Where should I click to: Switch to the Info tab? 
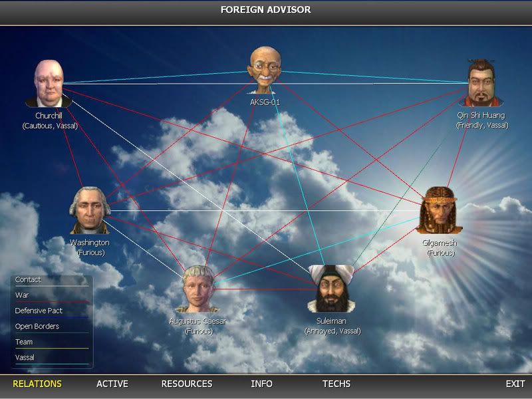click(261, 384)
